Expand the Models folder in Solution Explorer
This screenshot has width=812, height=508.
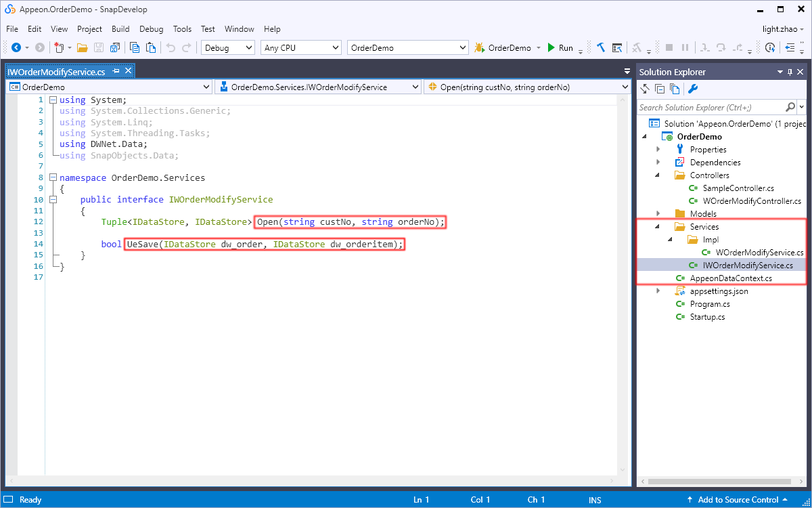tap(658, 213)
